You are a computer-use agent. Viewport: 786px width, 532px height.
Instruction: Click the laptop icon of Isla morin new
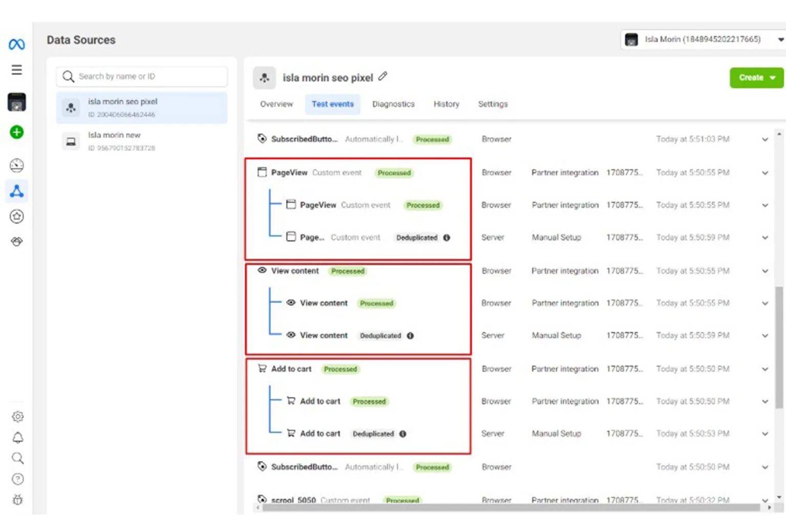click(71, 141)
